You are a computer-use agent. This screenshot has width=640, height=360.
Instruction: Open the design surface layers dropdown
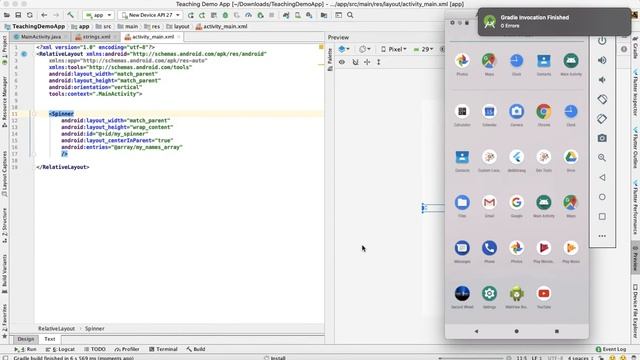344,49
